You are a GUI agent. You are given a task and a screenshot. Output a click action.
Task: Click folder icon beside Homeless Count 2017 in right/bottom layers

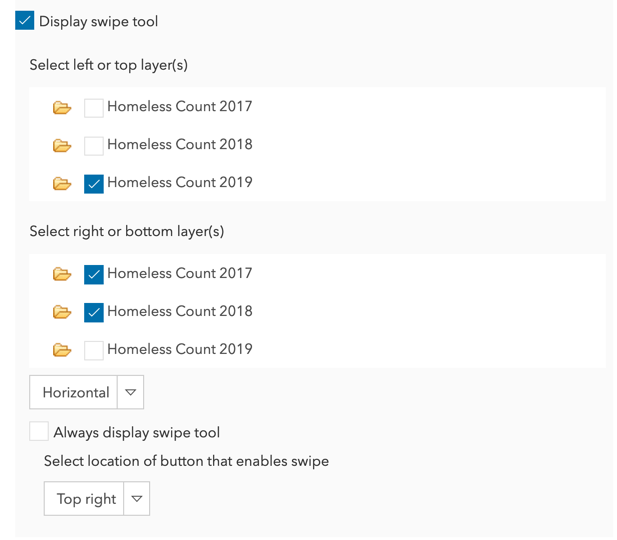62,274
